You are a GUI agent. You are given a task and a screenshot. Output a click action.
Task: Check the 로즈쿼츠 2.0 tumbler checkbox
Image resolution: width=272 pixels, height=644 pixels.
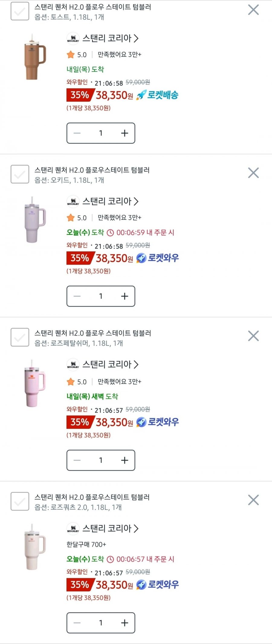click(20, 501)
